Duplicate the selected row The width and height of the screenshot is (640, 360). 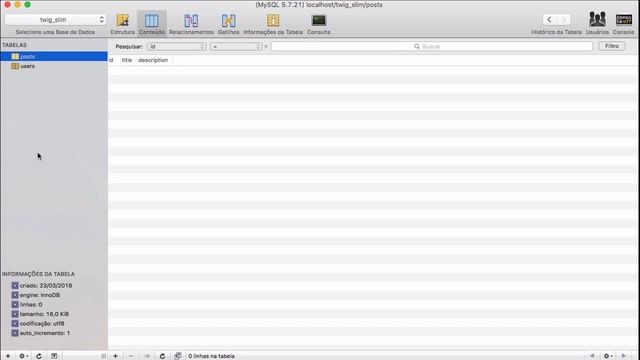click(147, 356)
